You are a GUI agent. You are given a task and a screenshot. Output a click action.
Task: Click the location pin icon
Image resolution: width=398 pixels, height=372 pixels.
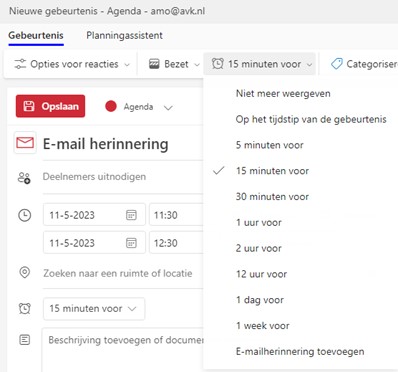tap(25, 273)
